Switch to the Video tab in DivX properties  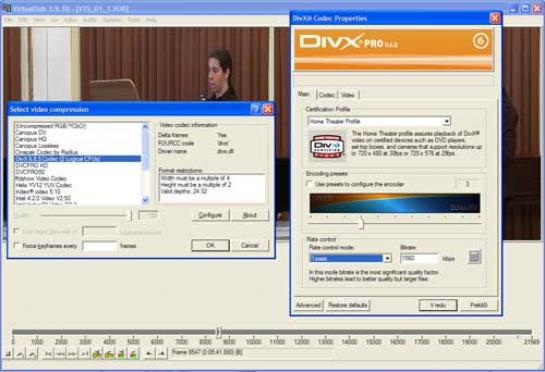click(348, 95)
